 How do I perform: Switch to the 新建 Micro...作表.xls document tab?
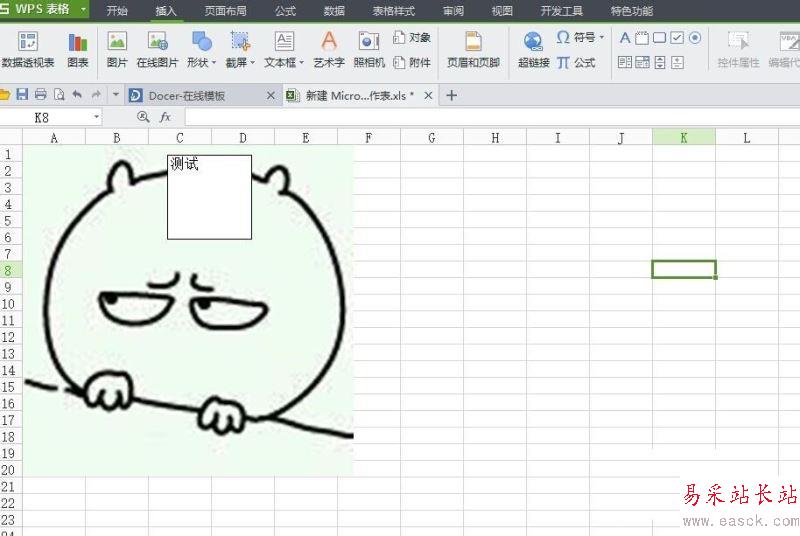click(x=360, y=95)
